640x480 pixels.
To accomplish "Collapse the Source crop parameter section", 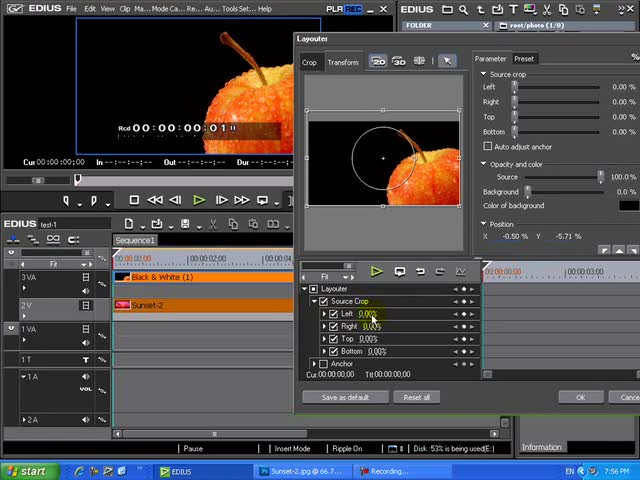I will (x=483, y=74).
